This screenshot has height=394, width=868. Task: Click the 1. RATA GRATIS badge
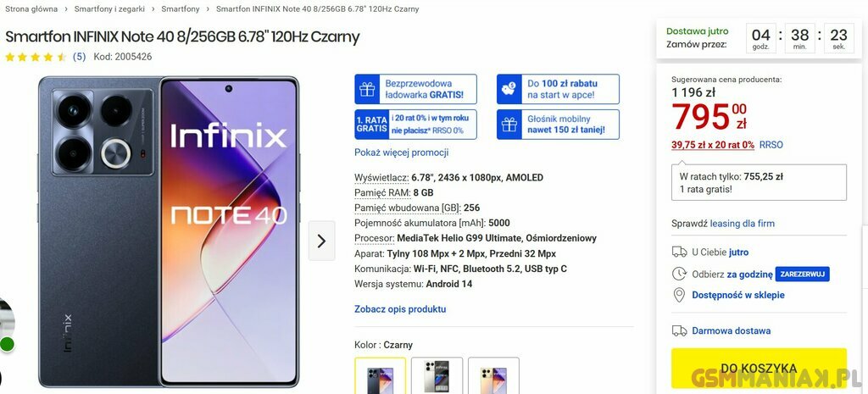coord(371,125)
